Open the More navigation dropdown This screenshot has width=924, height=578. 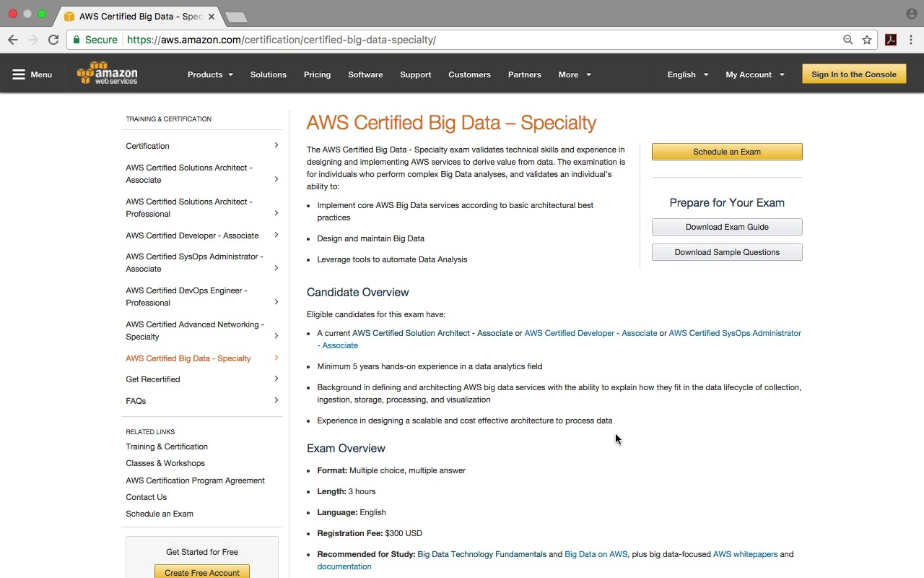click(574, 74)
